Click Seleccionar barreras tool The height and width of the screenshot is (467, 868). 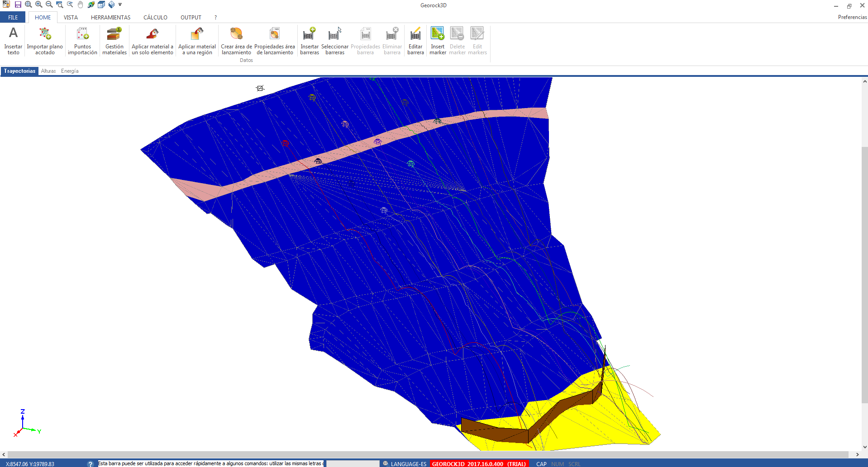tap(335, 41)
